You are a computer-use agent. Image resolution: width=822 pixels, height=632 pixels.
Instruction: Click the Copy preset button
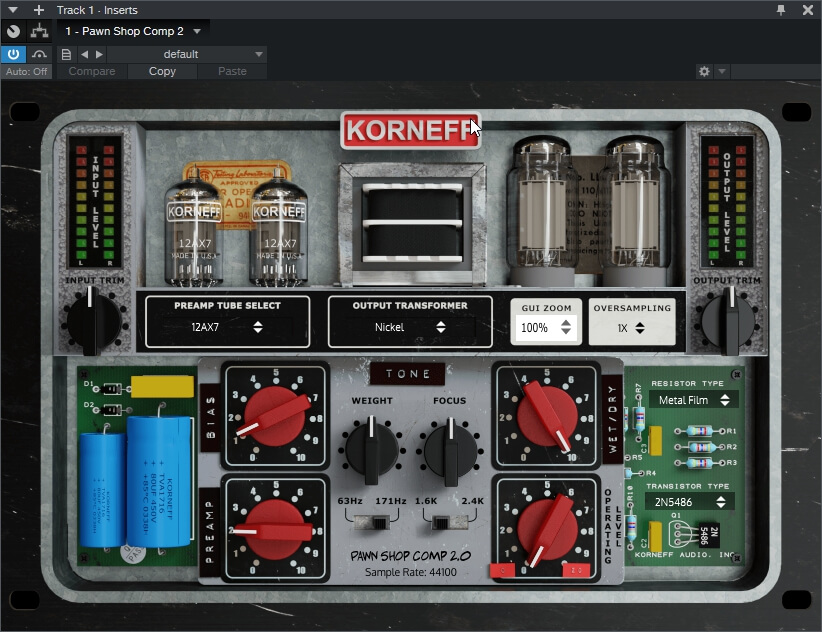pos(161,71)
